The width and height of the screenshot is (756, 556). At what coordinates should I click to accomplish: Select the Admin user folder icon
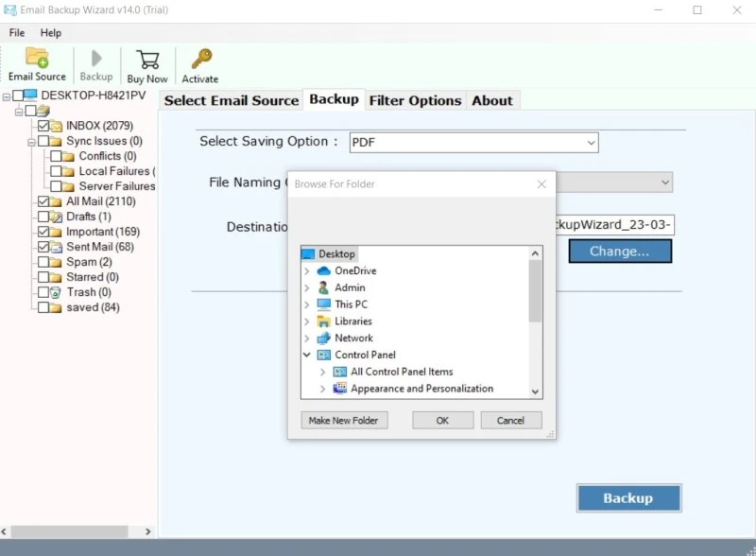(x=324, y=287)
